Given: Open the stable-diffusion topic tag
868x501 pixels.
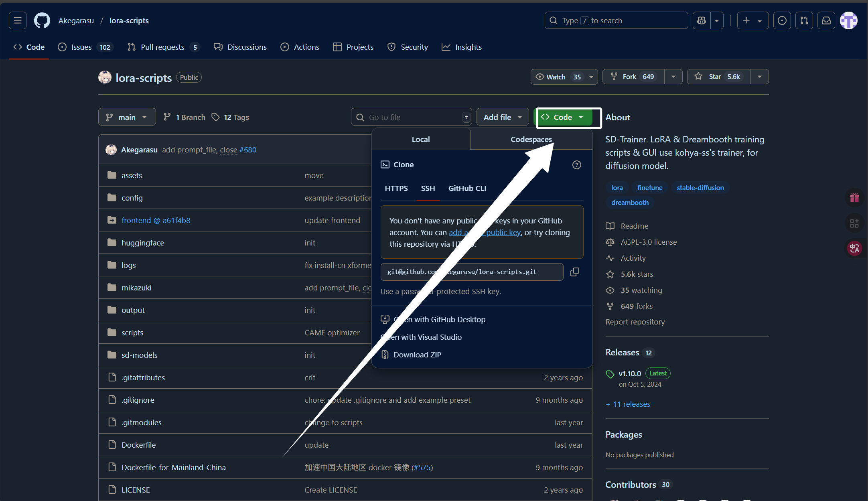Looking at the screenshot, I should pyautogui.click(x=700, y=188).
